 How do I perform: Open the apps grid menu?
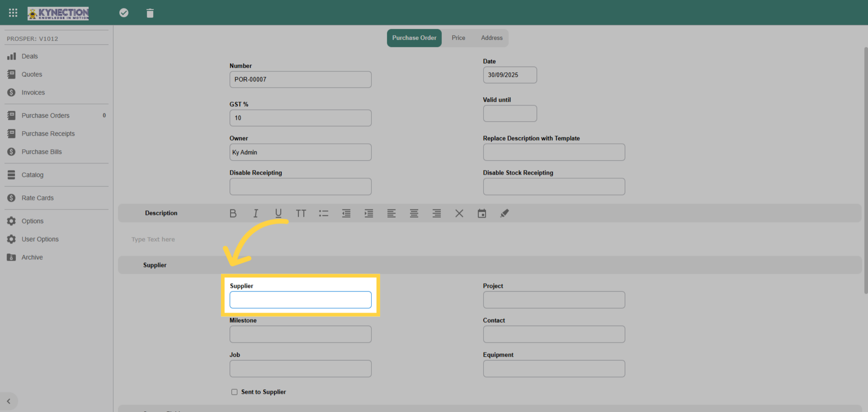coord(13,13)
